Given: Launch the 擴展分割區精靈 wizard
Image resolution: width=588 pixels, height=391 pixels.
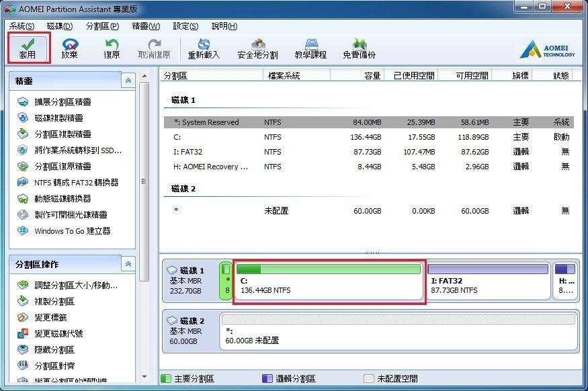Looking at the screenshot, I should [54, 101].
